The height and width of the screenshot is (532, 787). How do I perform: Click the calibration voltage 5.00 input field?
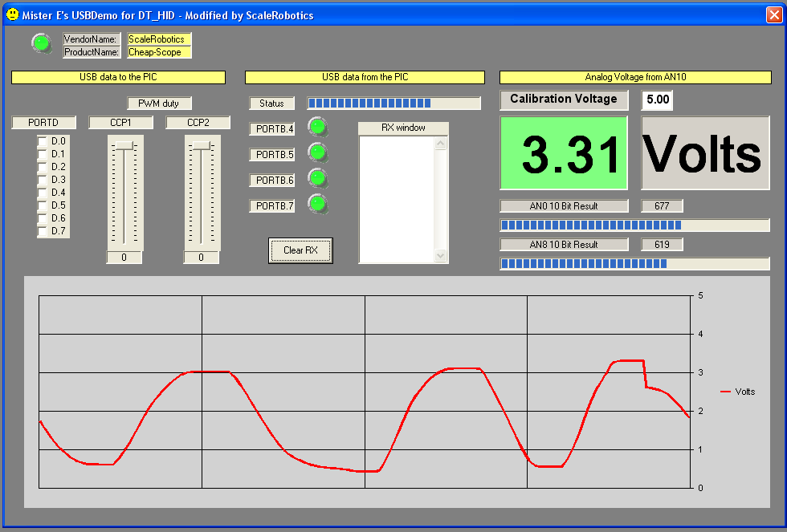click(656, 100)
